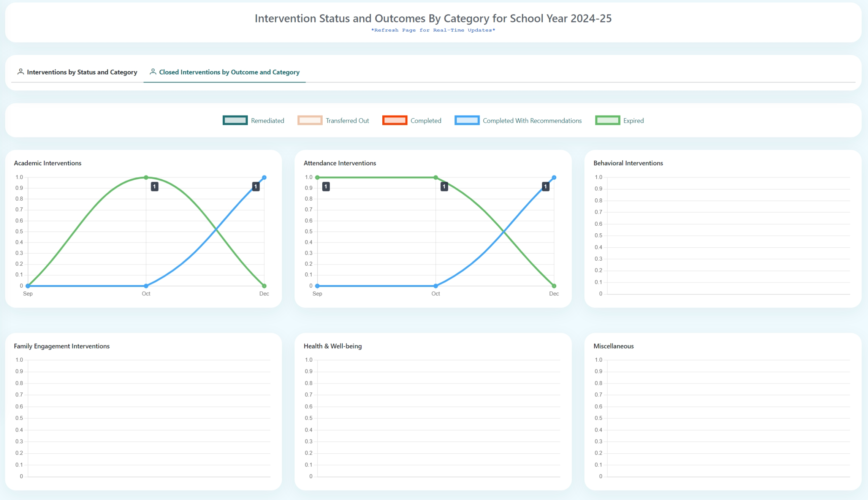Click the green September point on Attendance Interventions
The width and height of the screenshot is (868, 500).
coord(317,177)
